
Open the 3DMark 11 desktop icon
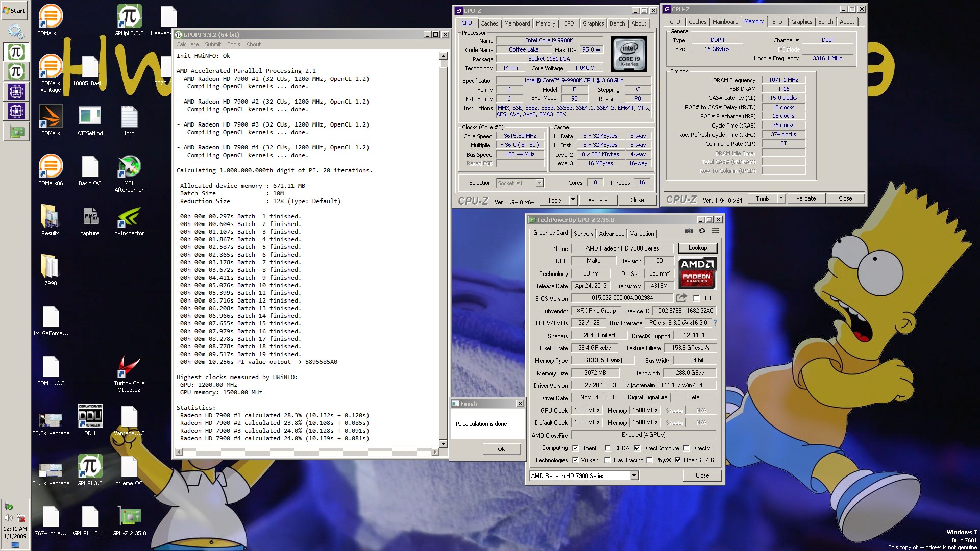pos(51,20)
